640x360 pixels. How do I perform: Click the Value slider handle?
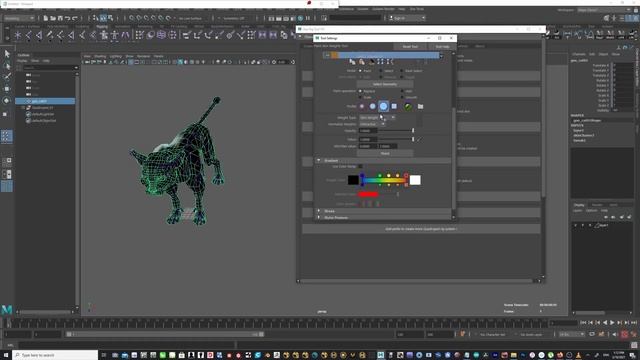(x=413, y=139)
